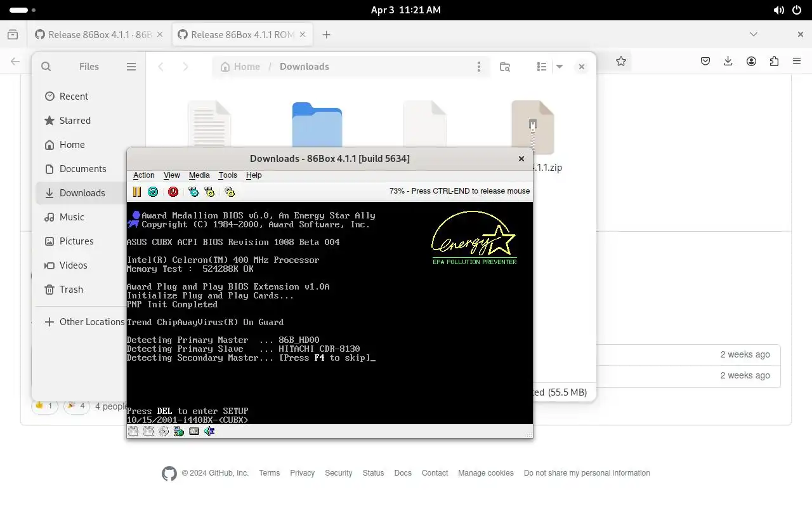Image resolution: width=812 pixels, height=508 pixels.
Task: Click the teal hard reset icon in 86Box
Action: tap(153, 192)
